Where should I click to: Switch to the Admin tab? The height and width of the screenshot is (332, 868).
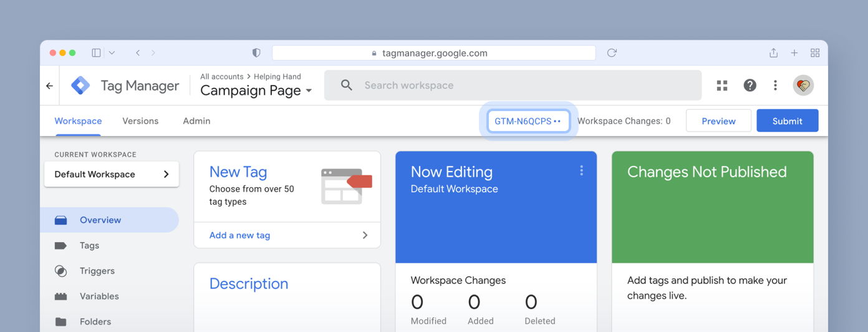tap(196, 121)
